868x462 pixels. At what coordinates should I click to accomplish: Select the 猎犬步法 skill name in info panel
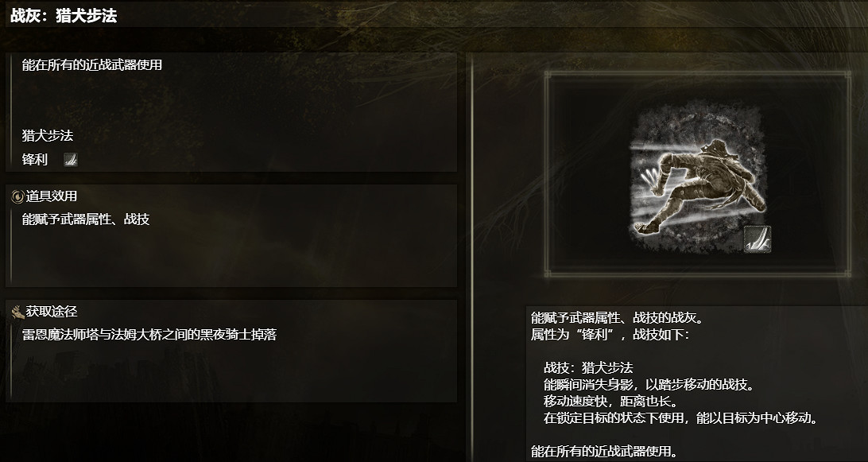pyautogui.click(x=48, y=136)
